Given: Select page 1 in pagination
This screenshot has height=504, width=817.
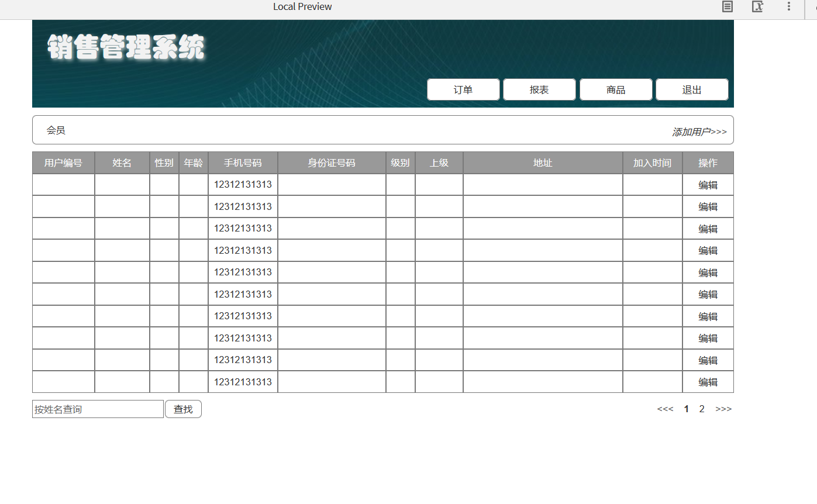Looking at the screenshot, I should tap(687, 409).
